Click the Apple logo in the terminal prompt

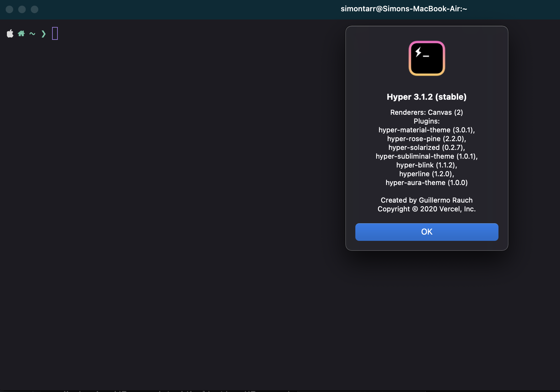click(x=10, y=33)
